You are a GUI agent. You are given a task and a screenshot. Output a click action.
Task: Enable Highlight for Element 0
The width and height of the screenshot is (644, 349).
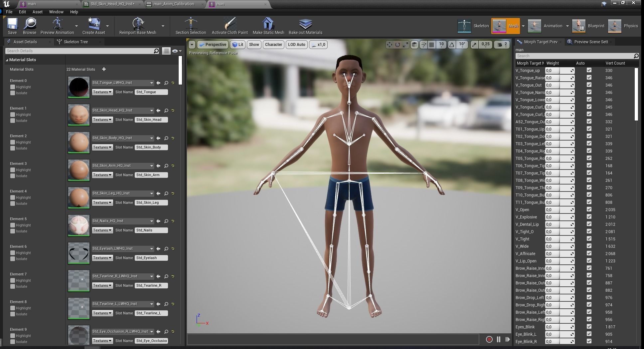13,87
